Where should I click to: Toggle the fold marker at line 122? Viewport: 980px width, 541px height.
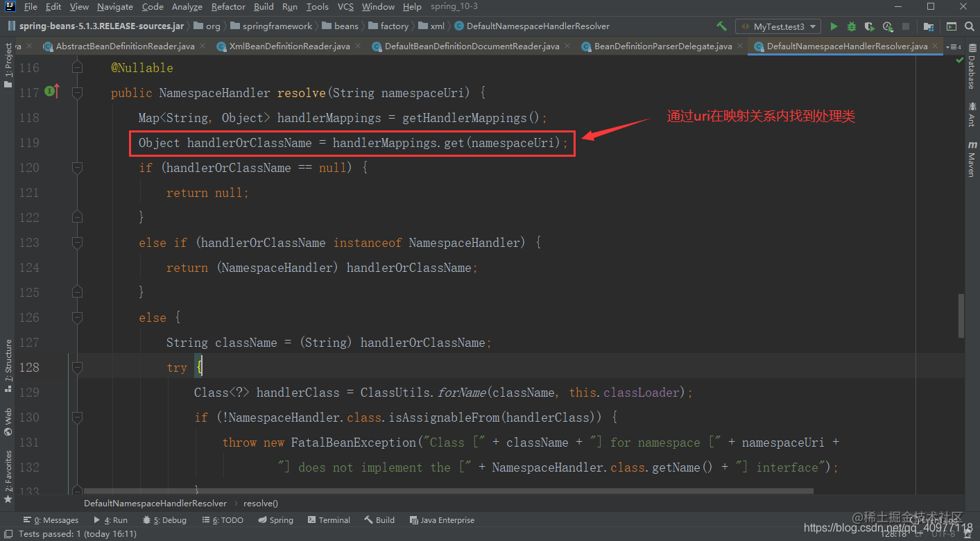pyautogui.click(x=77, y=217)
